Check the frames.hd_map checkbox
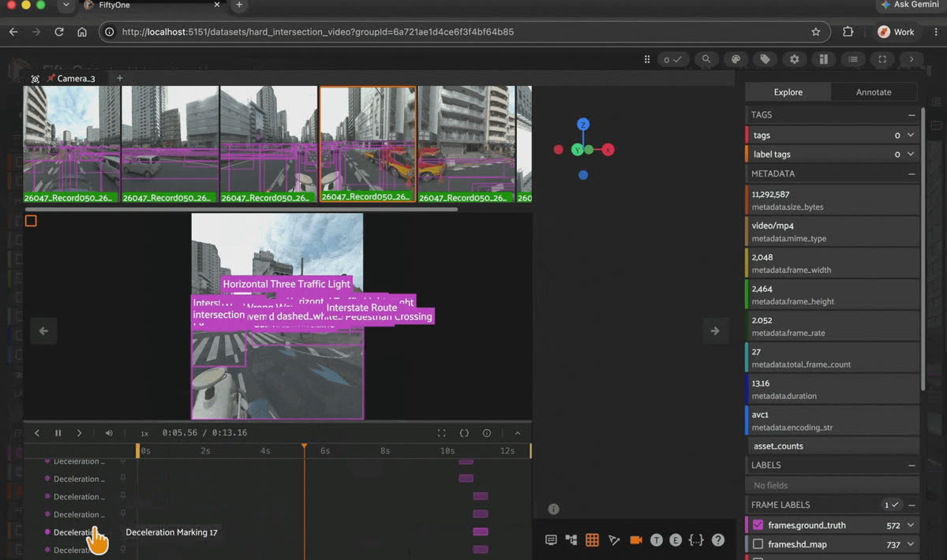 coord(758,544)
